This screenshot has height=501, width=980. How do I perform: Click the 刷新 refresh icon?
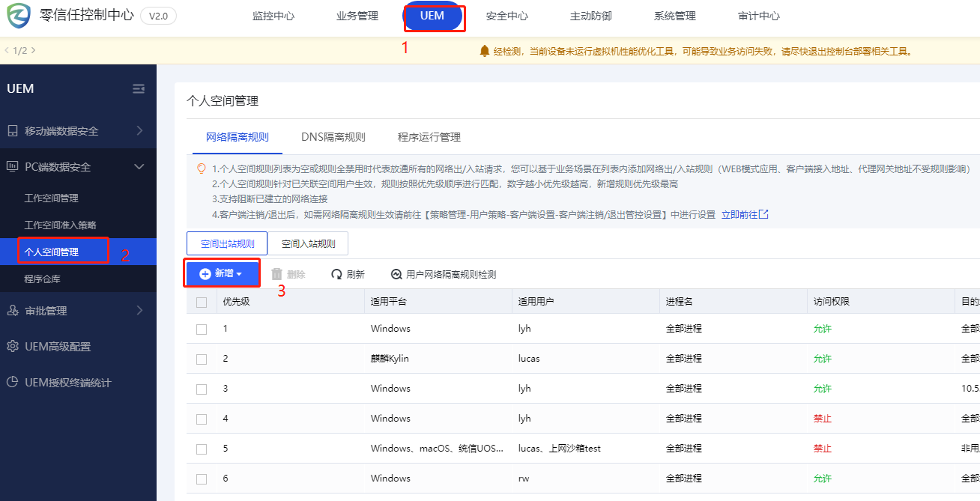tap(337, 275)
